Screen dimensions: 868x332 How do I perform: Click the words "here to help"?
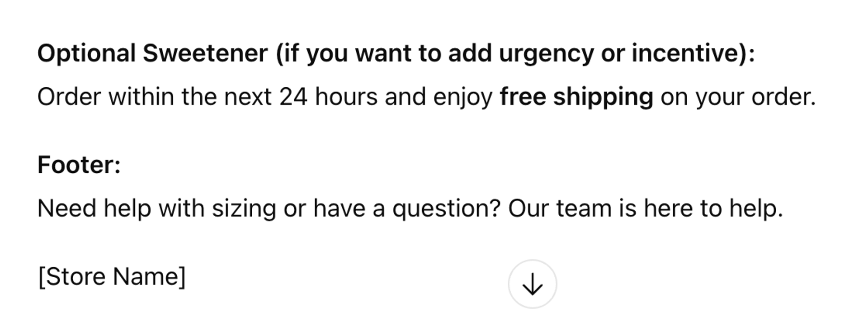coord(712,209)
